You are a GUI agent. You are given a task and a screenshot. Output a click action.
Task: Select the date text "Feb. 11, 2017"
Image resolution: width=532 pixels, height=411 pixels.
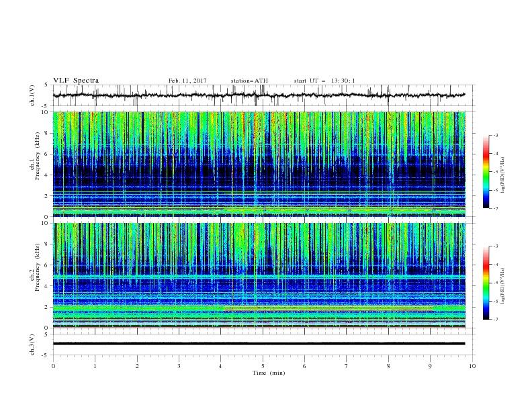(x=187, y=81)
